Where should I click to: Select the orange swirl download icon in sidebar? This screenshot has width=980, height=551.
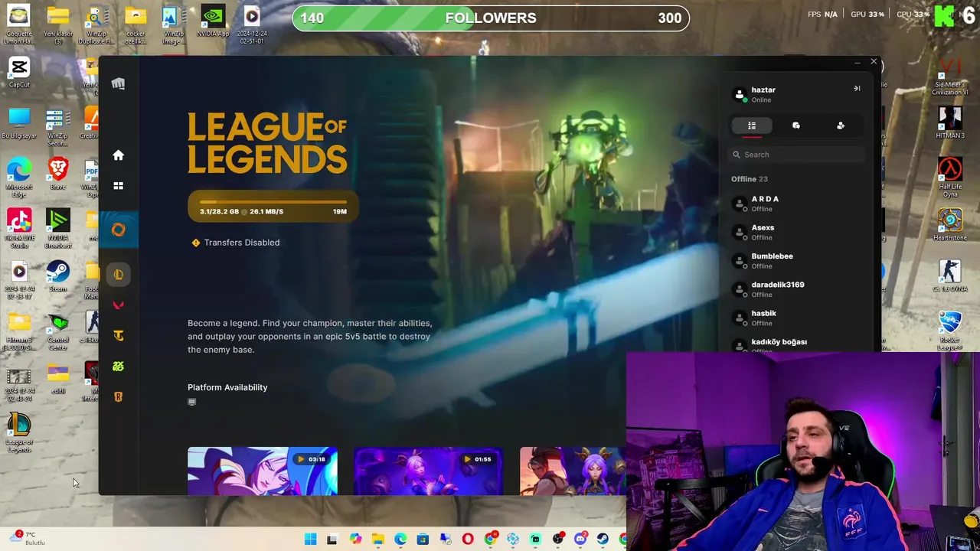[118, 230]
